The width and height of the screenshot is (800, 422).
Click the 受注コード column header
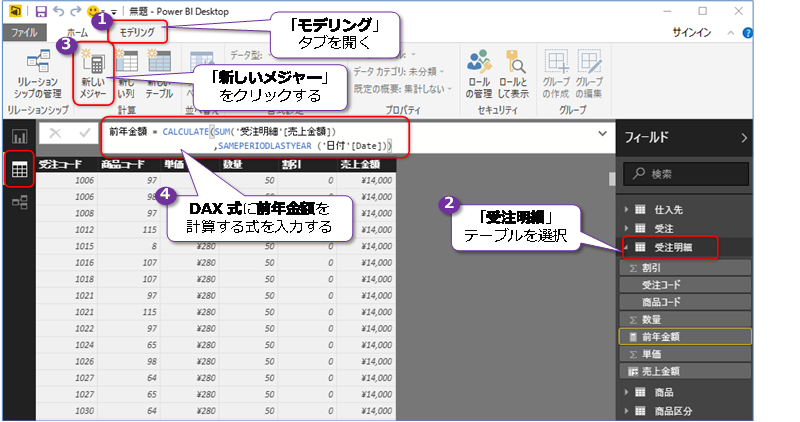click(66, 164)
